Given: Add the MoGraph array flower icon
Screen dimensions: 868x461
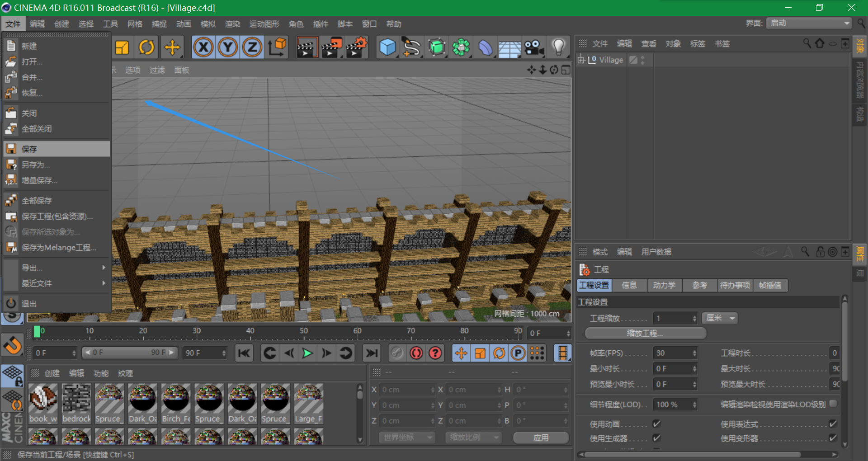Looking at the screenshot, I should [461, 47].
